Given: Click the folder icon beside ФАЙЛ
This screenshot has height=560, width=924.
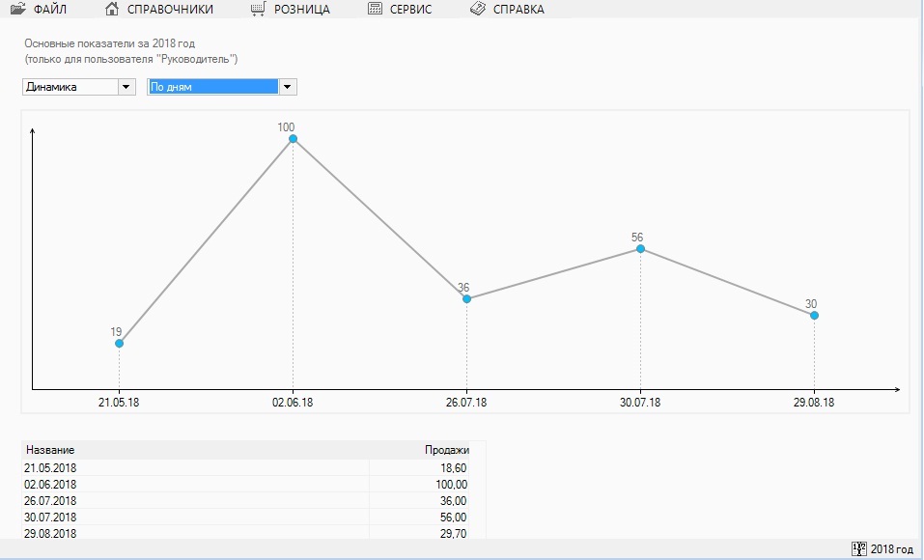Looking at the screenshot, I should pyautogui.click(x=17, y=10).
